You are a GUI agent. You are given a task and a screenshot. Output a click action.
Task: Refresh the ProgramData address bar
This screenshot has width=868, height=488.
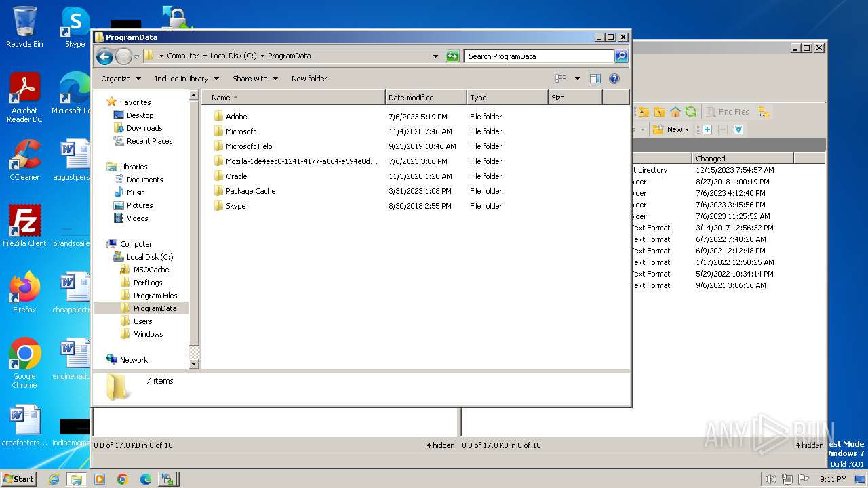coord(452,56)
